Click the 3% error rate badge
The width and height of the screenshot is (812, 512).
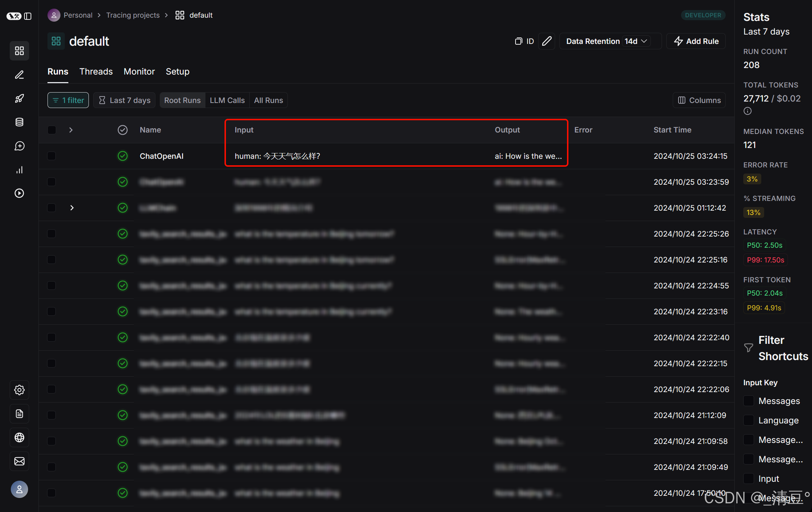752,179
